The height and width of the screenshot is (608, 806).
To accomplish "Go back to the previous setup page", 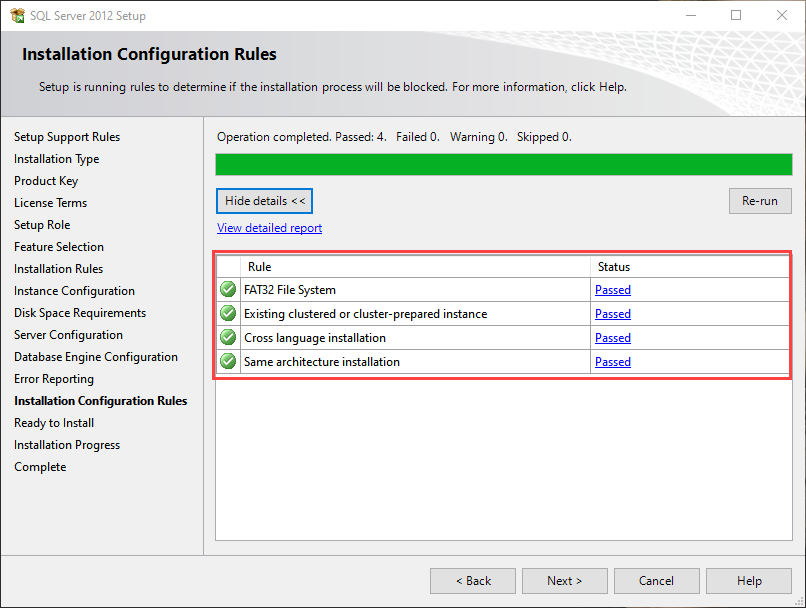I will [x=473, y=581].
